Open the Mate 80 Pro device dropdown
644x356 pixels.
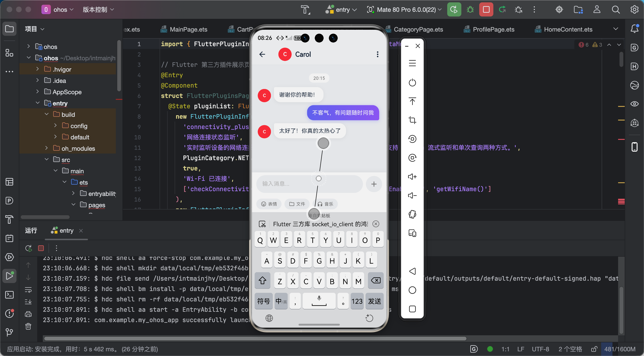(404, 9)
